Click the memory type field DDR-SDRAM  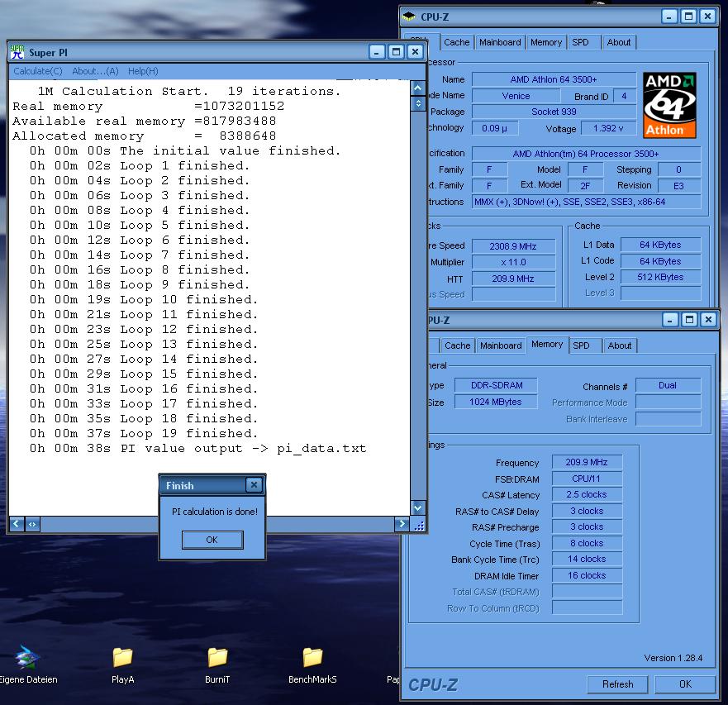[497, 385]
